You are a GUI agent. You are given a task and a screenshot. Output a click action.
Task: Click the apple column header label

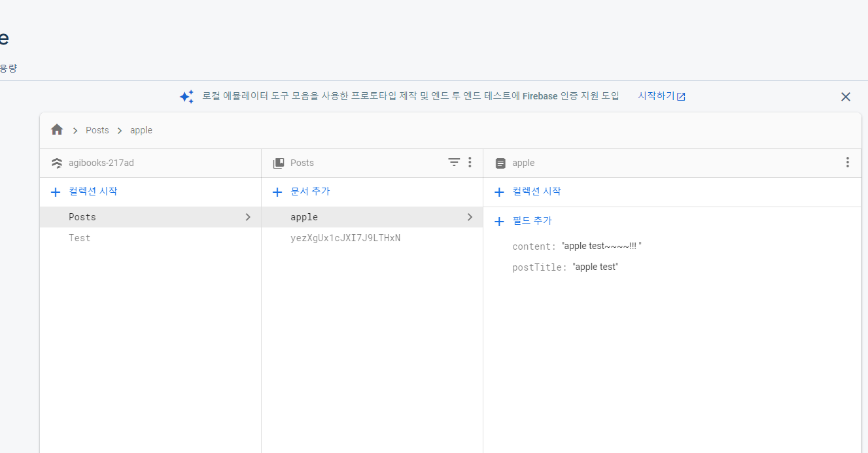(x=523, y=163)
